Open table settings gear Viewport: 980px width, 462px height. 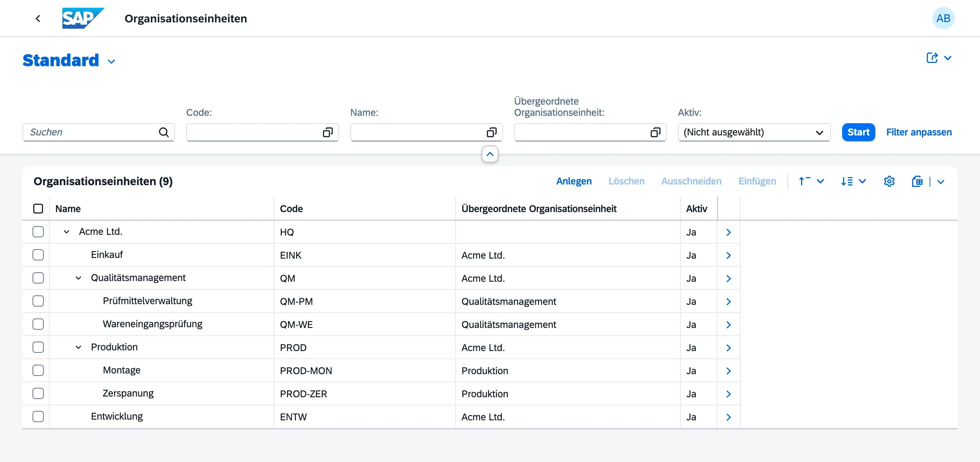coord(889,181)
